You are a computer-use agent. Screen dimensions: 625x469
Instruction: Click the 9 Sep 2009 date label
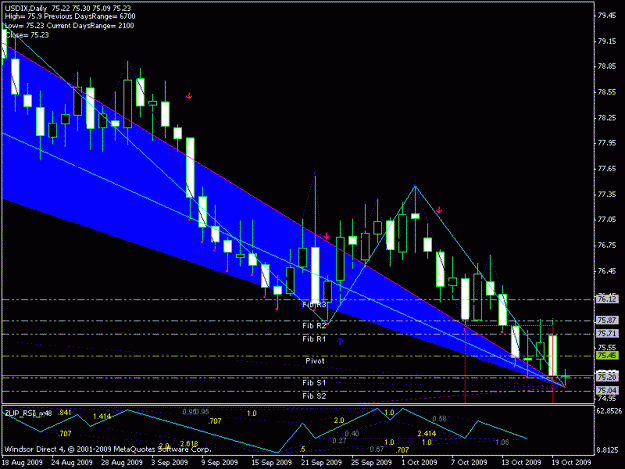click(x=220, y=462)
